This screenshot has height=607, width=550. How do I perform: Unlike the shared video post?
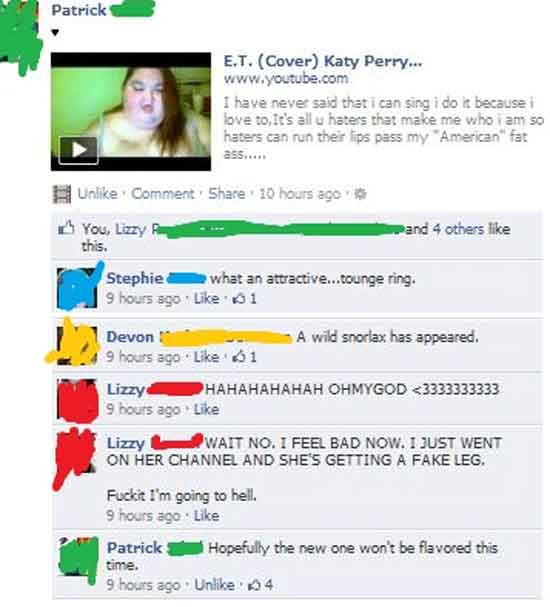click(x=98, y=194)
